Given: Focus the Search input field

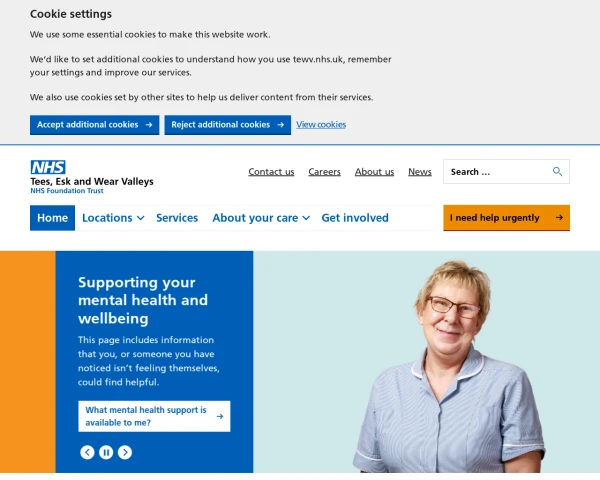Looking at the screenshot, I should [497, 171].
